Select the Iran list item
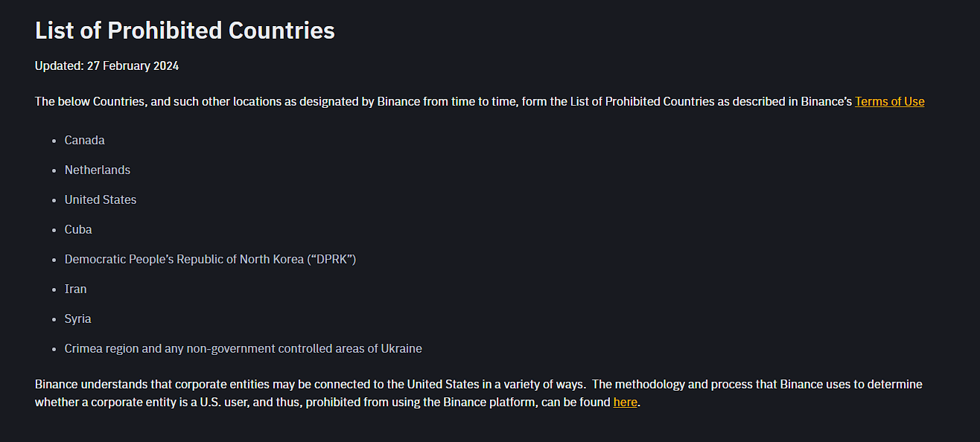Screen dimensions: 980x442 (x=76, y=289)
